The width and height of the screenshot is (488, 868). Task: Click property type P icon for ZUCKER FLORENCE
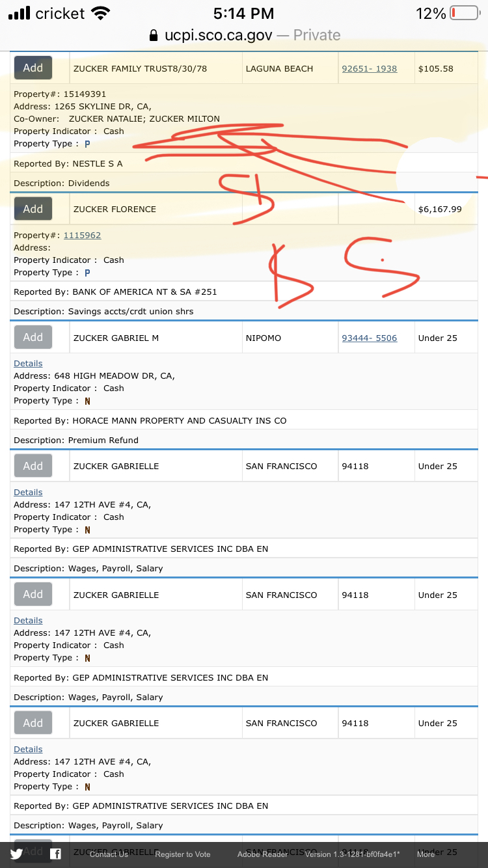pyautogui.click(x=87, y=273)
